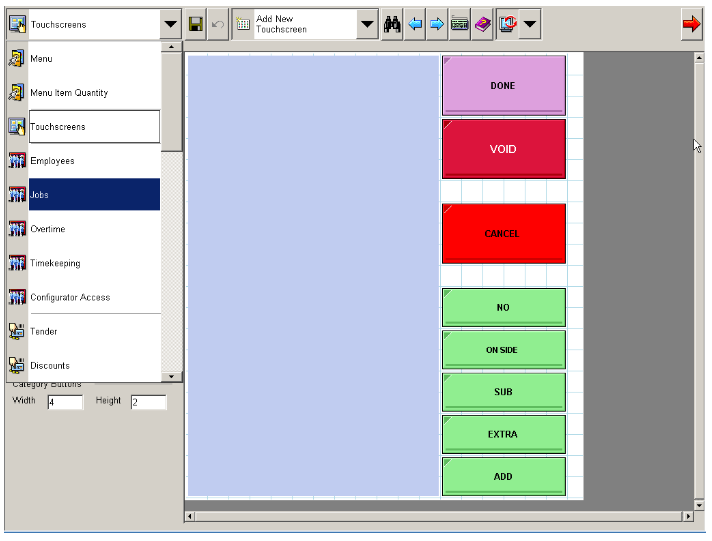Click the Configurator Access icon

pos(17,297)
